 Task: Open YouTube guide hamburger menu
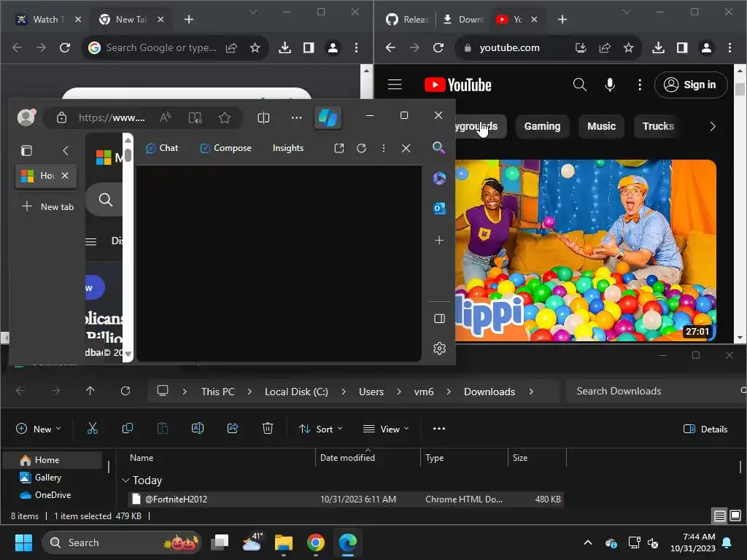click(x=395, y=85)
